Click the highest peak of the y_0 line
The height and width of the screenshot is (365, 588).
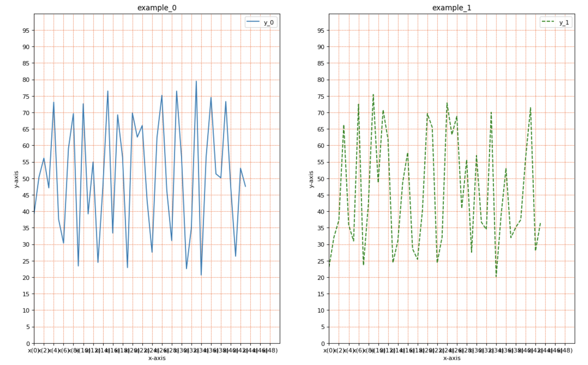point(196,81)
